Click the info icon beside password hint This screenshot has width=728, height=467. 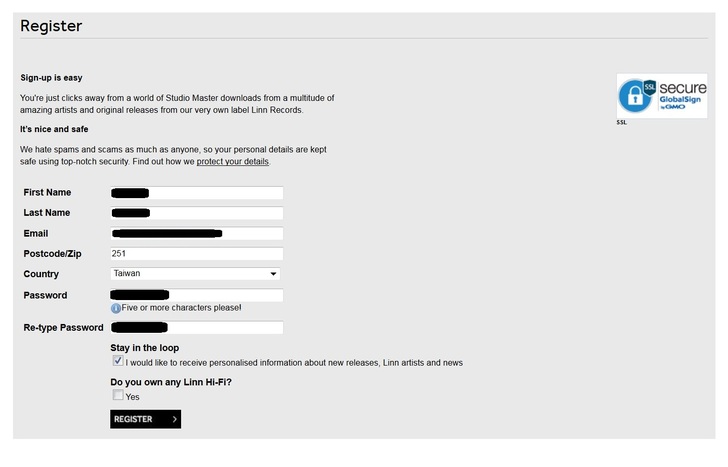coord(116,308)
